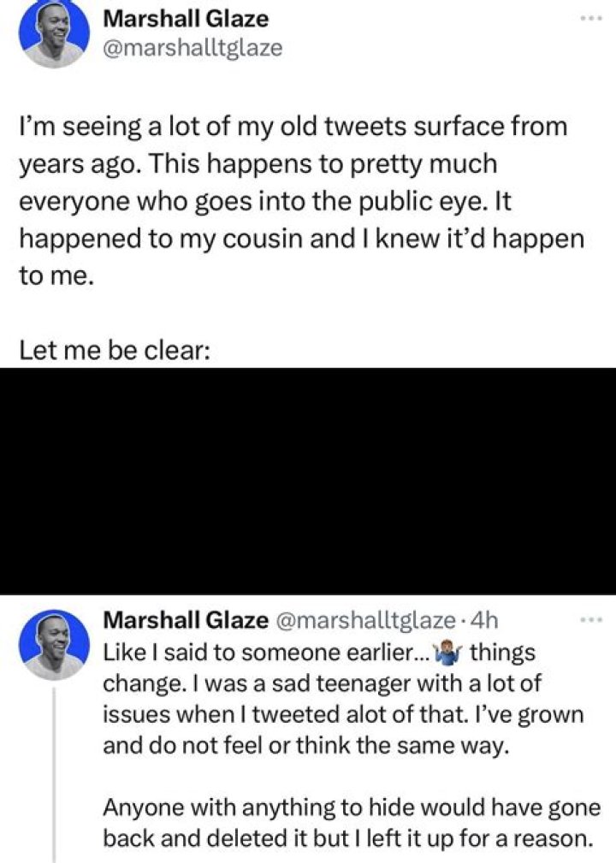Click the @marshalltglaze handle under the top name
This screenshot has width=616, height=863.
(x=192, y=48)
